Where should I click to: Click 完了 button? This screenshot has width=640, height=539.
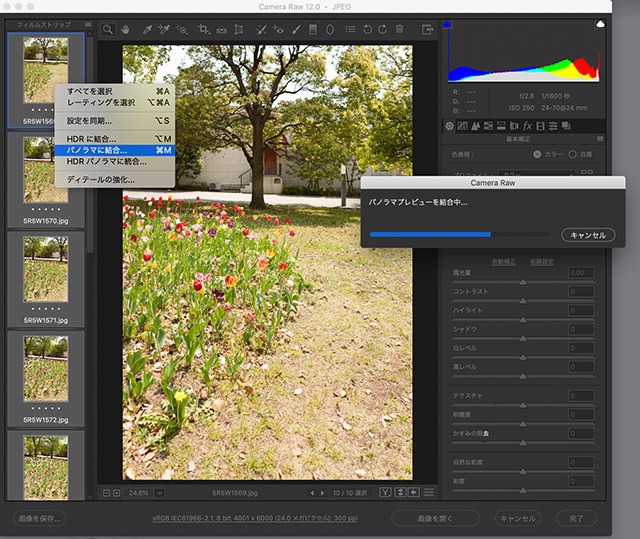(576, 519)
